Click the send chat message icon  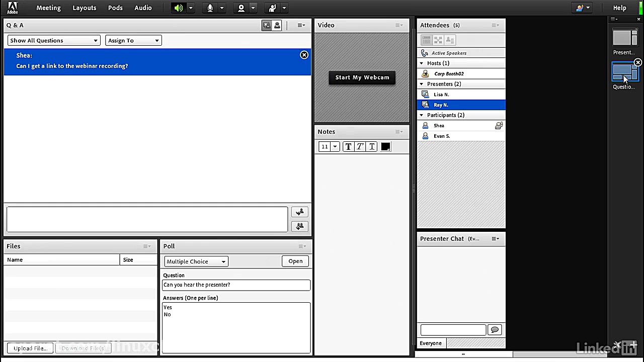pyautogui.click(x=495, y=330)
